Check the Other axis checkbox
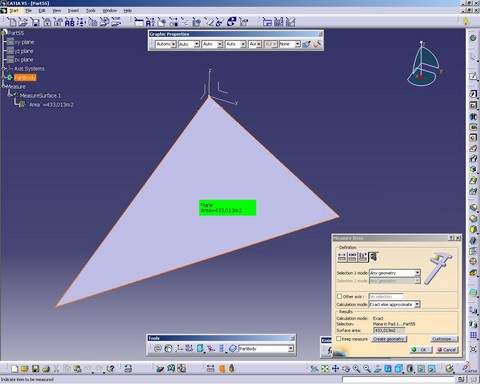Viewport: 480px width, 384px height. click(x=339, y=296)
